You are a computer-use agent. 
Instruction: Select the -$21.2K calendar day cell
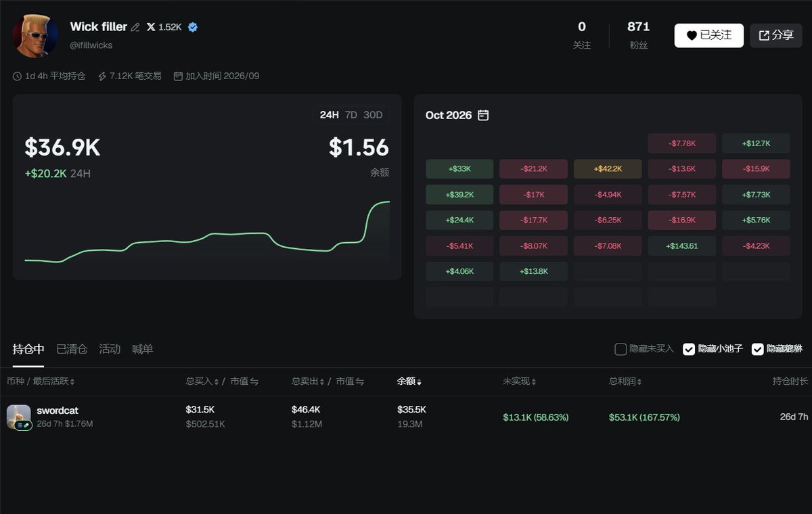[533, 169]
